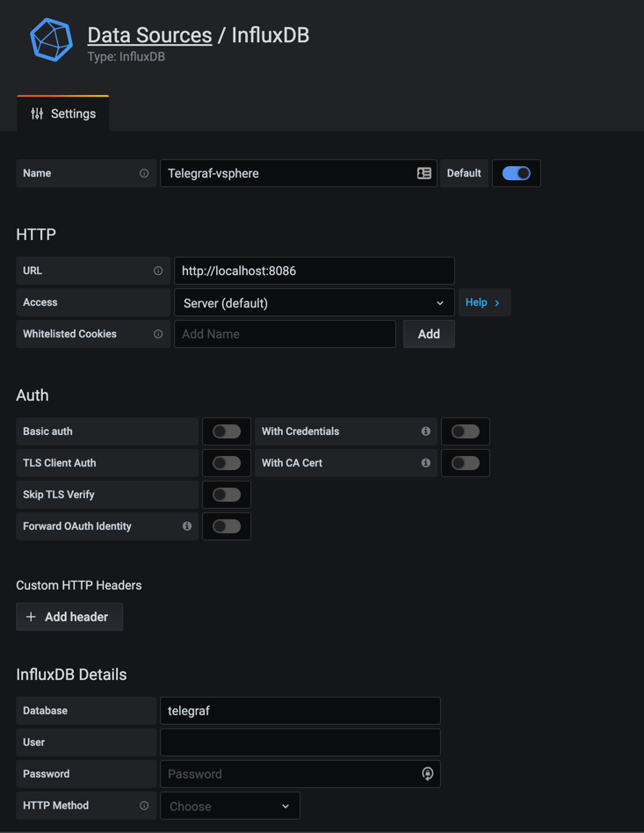Click the Custom HTTP Headers heading
The image size is (644, 833).
(x=79, y=585)
